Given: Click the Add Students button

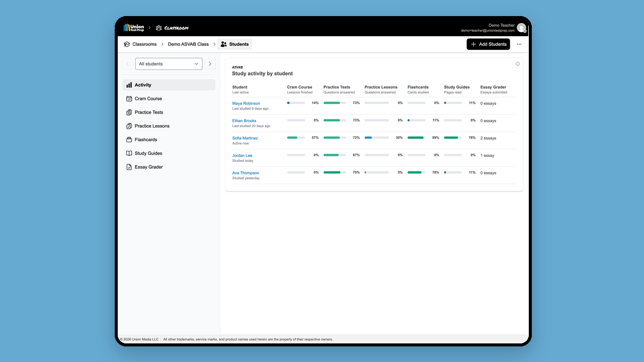Looking at the screenshot, I should tap(488, 44).
